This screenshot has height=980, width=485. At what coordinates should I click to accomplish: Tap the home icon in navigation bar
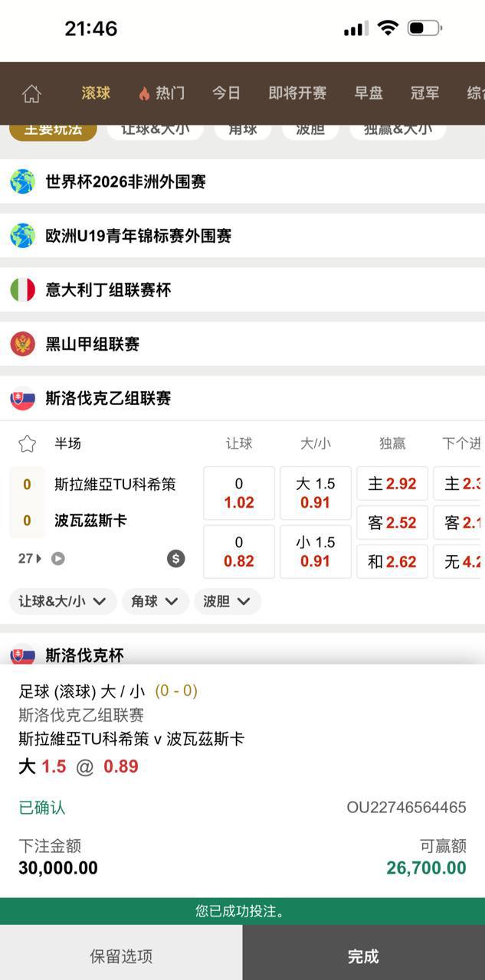(31, 93)
